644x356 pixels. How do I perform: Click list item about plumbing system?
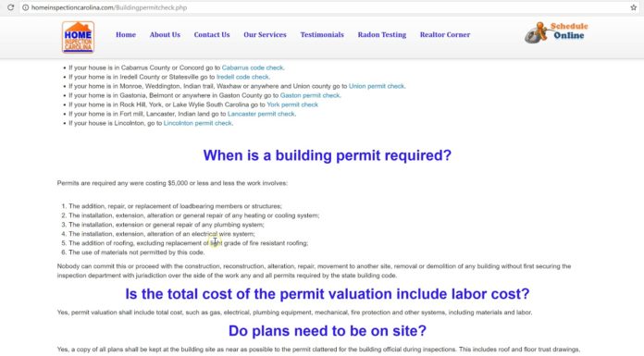(167, 225)
